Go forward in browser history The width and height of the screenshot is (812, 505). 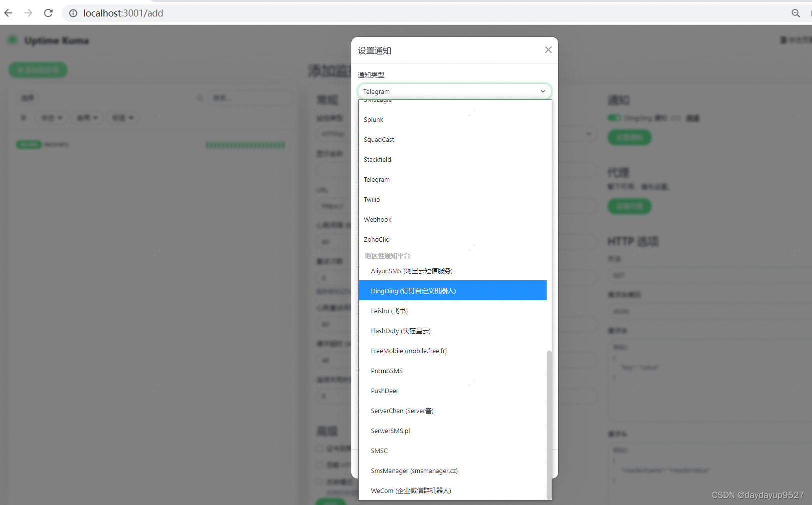click(28, 13)
